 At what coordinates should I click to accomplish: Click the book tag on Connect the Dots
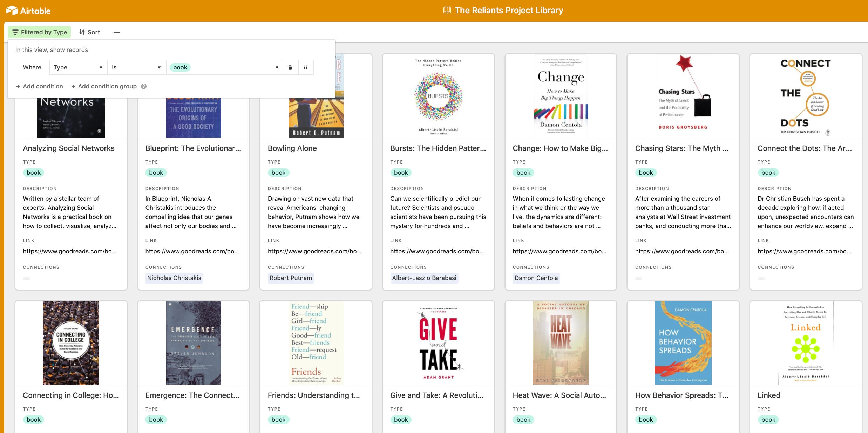click(768, 173)
